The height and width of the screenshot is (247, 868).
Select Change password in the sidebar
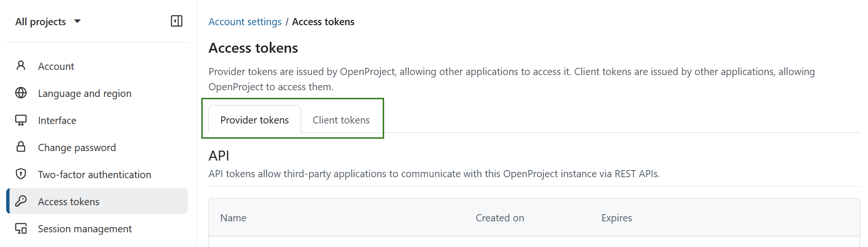pyautogui.click(x=77, y=148)
